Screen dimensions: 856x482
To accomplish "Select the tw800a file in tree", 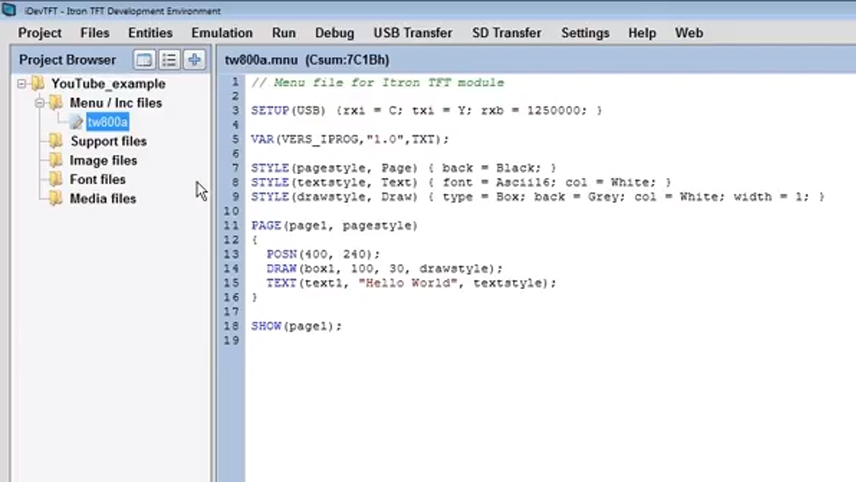I will click(107, 122).
